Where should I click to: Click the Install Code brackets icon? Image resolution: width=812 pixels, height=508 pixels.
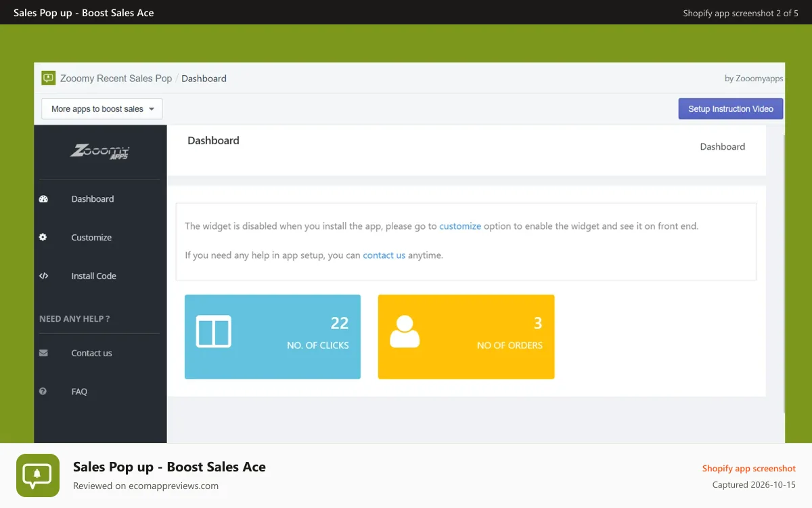(43, 276)
